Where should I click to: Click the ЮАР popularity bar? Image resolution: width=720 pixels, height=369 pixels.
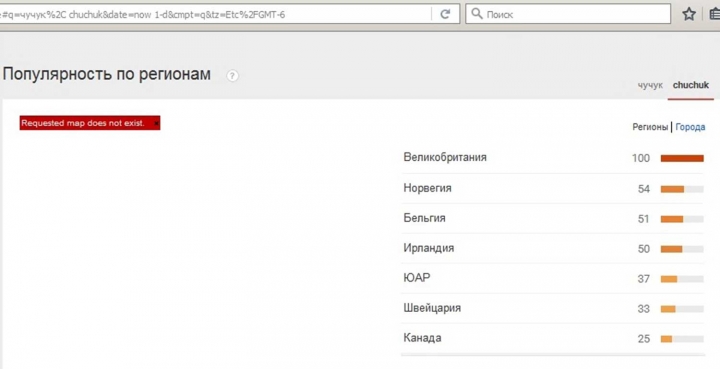coord(682,279)
